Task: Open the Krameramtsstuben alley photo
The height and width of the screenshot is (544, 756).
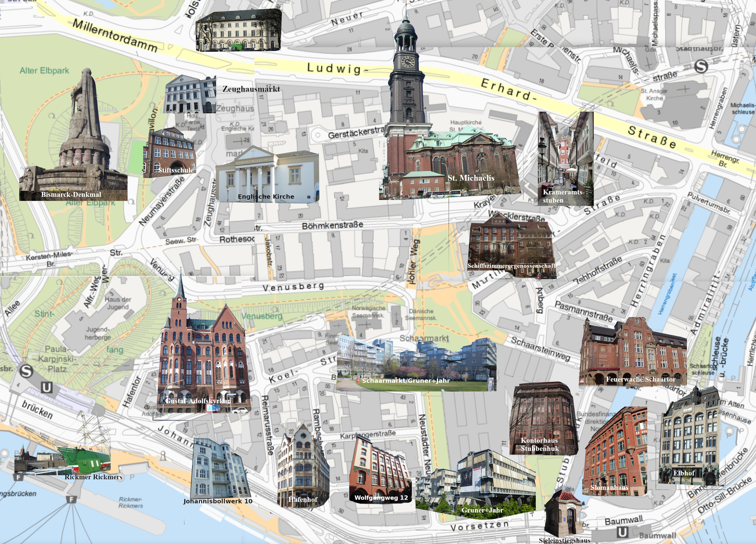Action: coord(566,159)
